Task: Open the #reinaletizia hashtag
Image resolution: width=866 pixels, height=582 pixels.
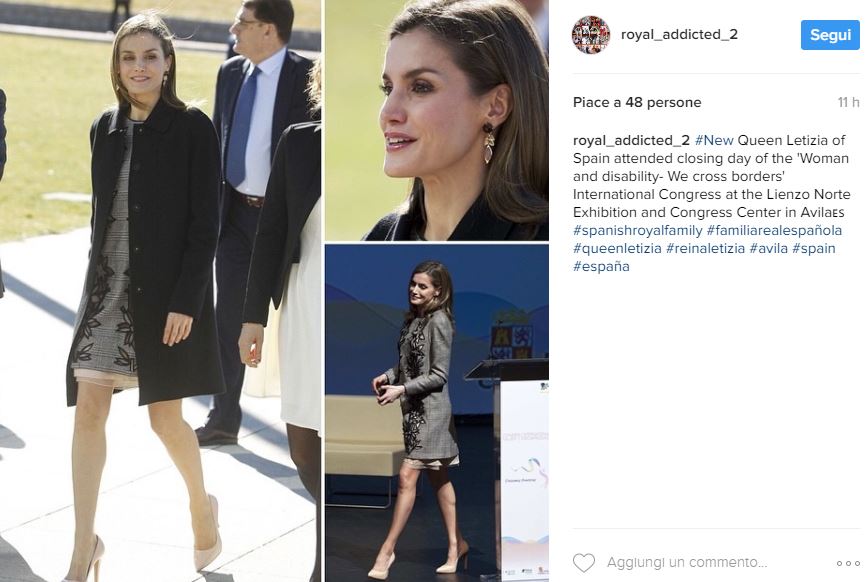Action: (x=705, y=248)
